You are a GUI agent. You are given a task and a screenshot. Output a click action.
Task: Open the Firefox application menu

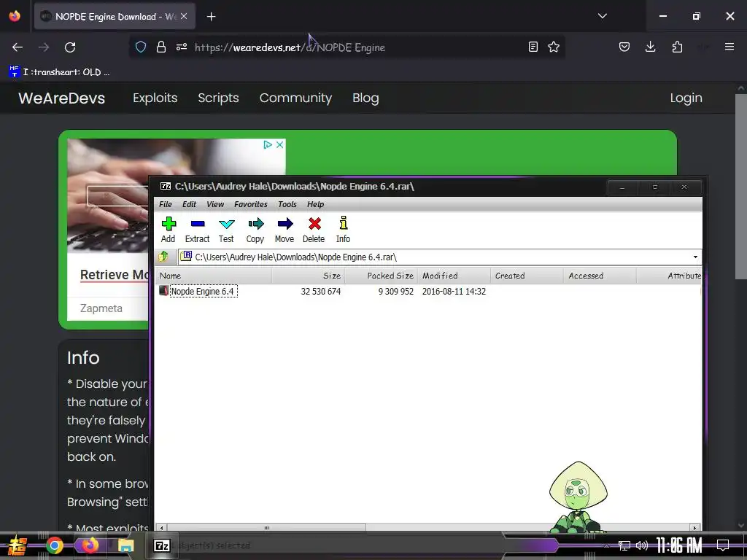[x=729, y=47]
